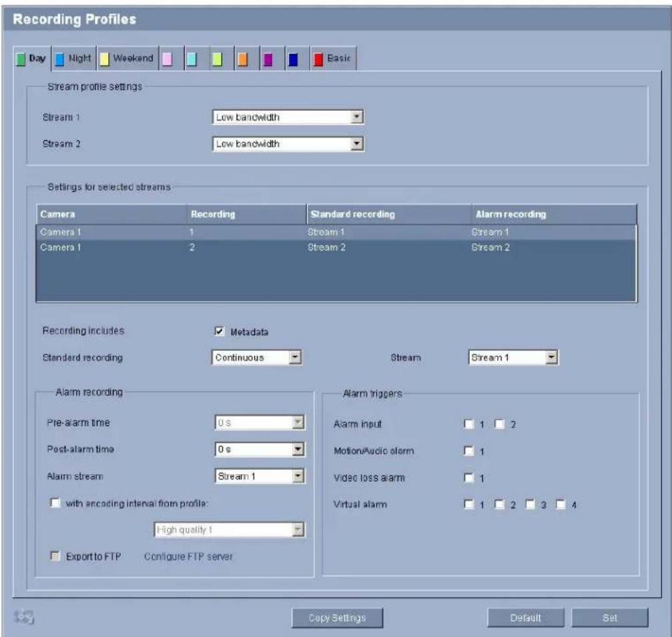
Task: Tick the Export to FTP checkbox
Action: pos(55,556)
